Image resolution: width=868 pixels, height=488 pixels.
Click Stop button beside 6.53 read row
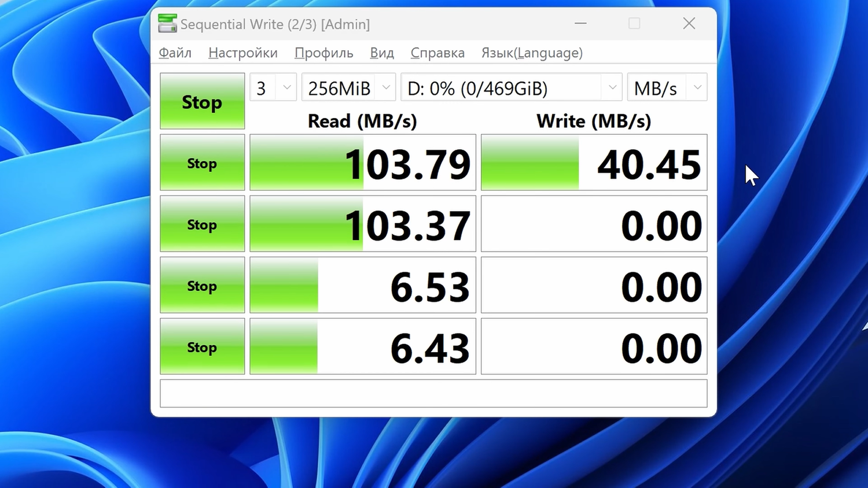tap(202, 285)
